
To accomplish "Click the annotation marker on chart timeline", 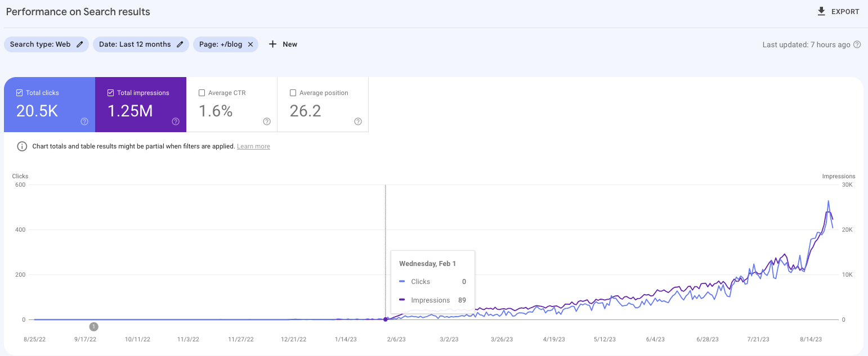I will pyautogui.click(x=94, y=326).
